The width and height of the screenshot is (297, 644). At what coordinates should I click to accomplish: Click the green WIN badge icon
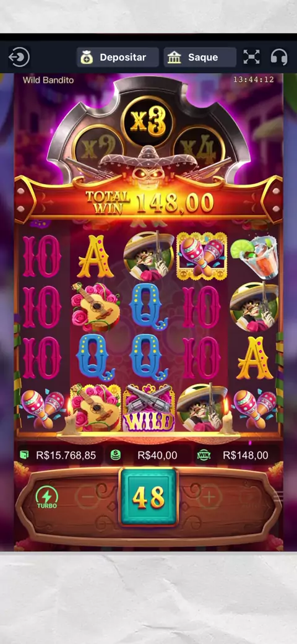click(x=204, y=455)
